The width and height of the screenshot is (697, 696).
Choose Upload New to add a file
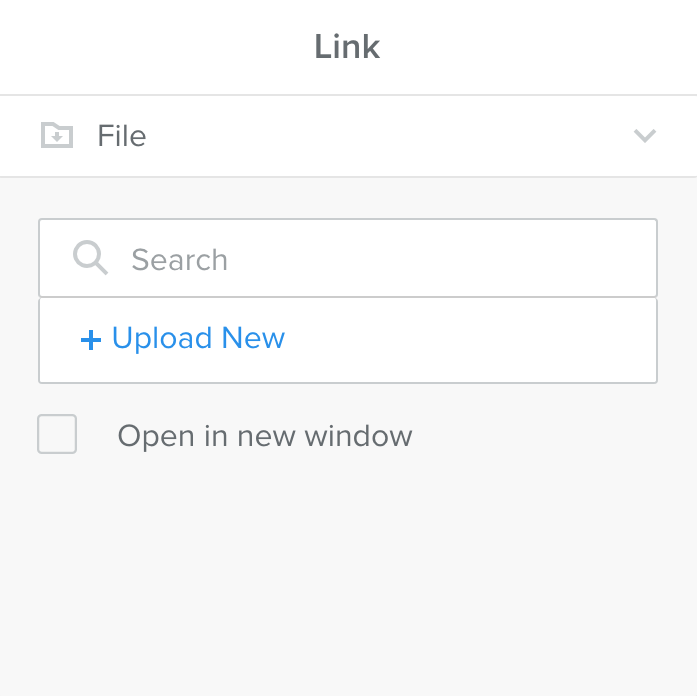[x=198, y=339]
